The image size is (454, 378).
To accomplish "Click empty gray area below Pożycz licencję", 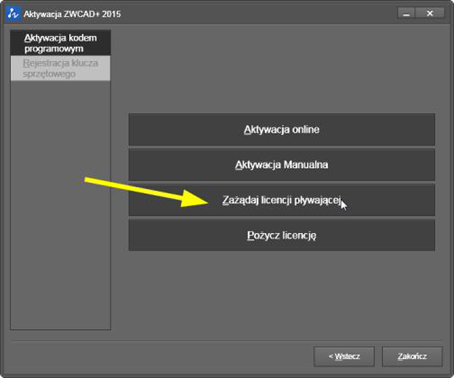I will [282, 293].
